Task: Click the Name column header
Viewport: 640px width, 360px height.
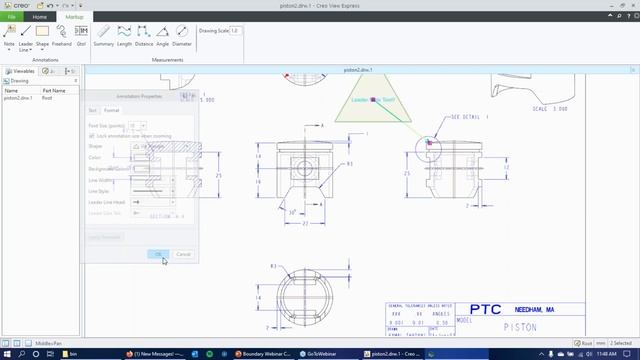Action: [x=21, y=91]
